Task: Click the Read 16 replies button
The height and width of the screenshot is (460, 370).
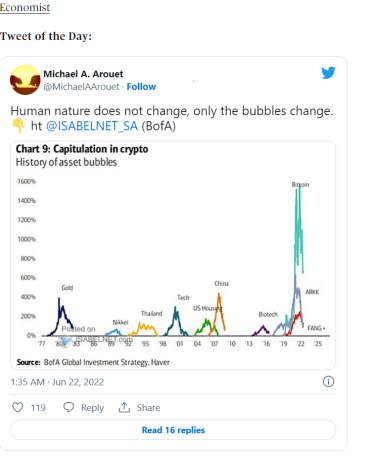Action: [x=173, y=430]
